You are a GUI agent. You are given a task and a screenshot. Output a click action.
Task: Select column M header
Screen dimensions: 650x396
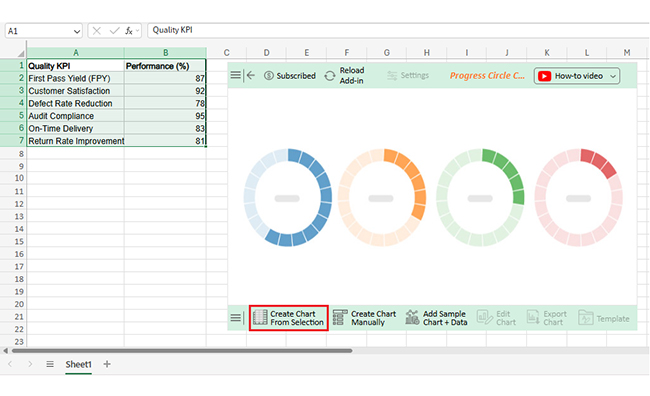(627, 53)
